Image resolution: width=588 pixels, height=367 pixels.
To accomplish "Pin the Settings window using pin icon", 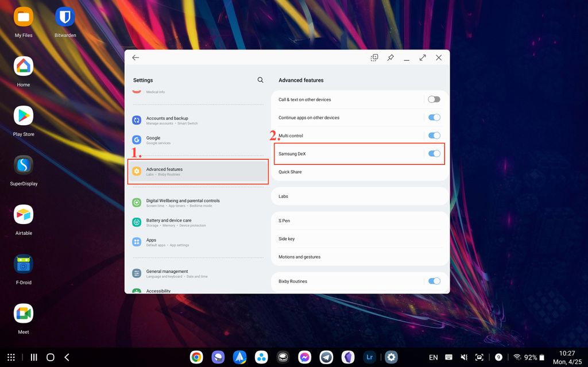I will pos(390,57).
